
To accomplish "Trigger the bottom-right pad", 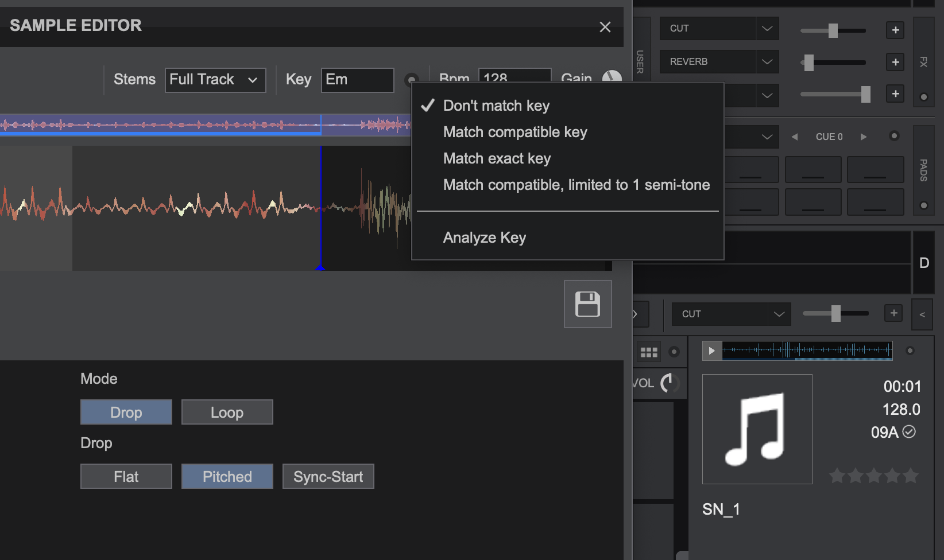I will click(x=875, y=202).
